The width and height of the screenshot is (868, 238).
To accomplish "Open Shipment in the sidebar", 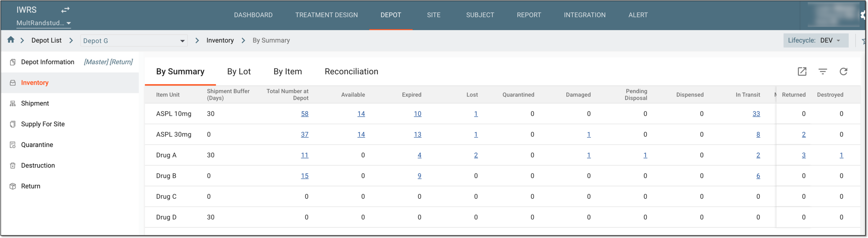I will (x=35, y=103).
